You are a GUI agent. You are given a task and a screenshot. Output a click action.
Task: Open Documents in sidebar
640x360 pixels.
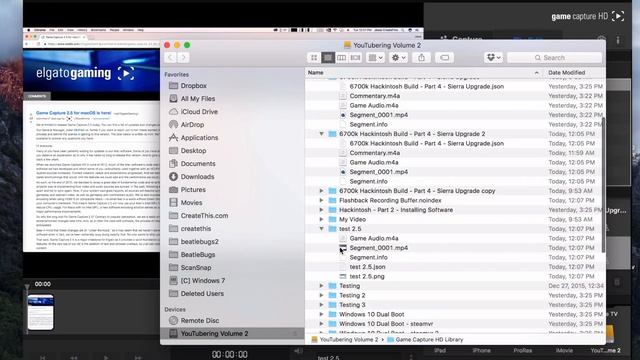pyautogui.click(x=198, y=164)
